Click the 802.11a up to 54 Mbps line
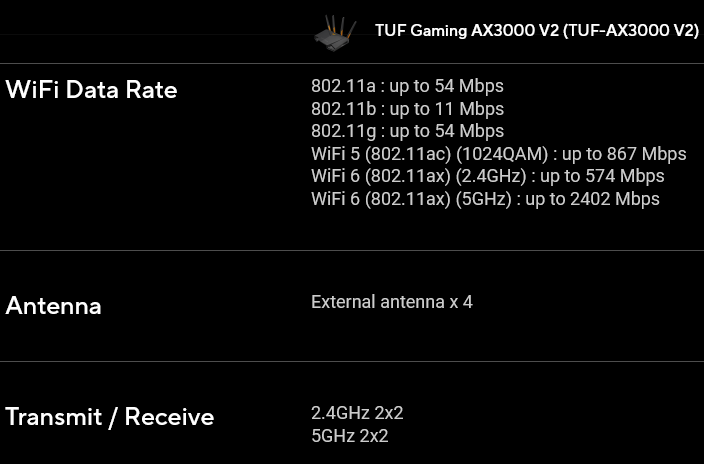 coord(407,86)
